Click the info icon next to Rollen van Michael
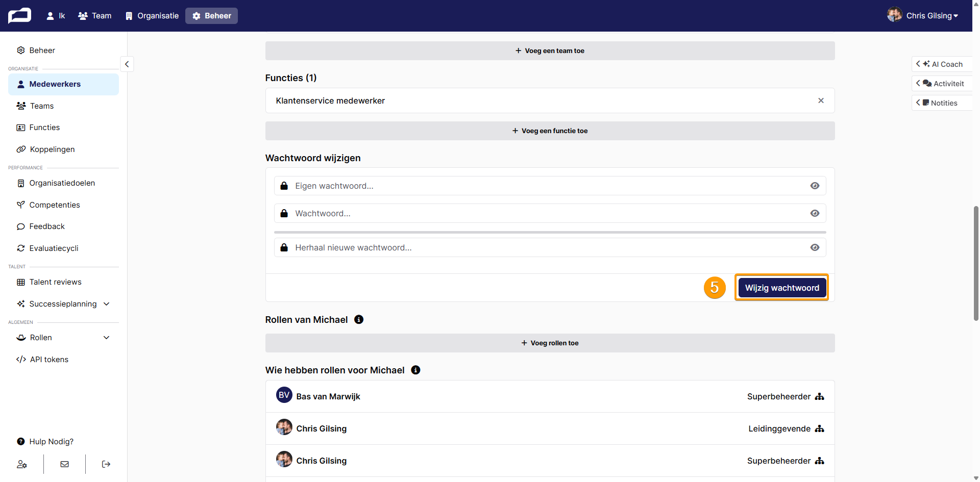Screen dimensions: 980x482 [359, 320]
